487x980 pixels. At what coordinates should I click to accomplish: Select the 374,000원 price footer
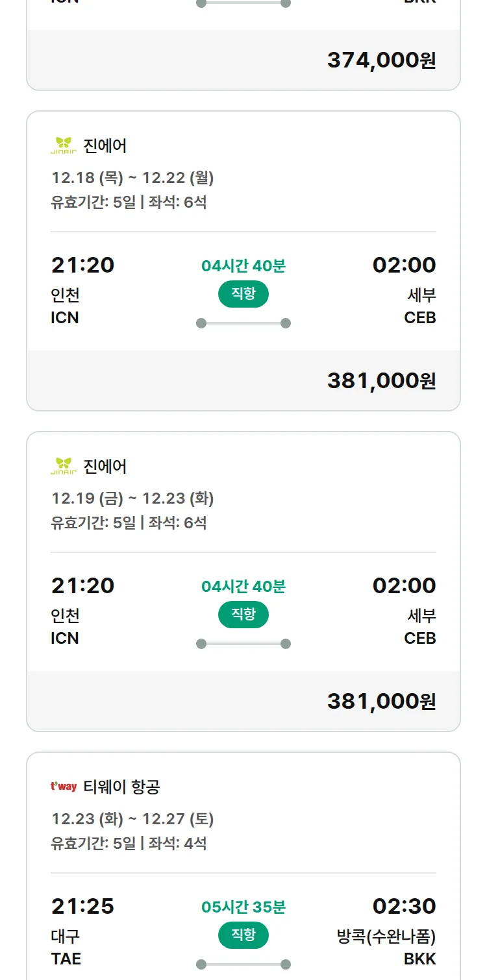point(381,60)
